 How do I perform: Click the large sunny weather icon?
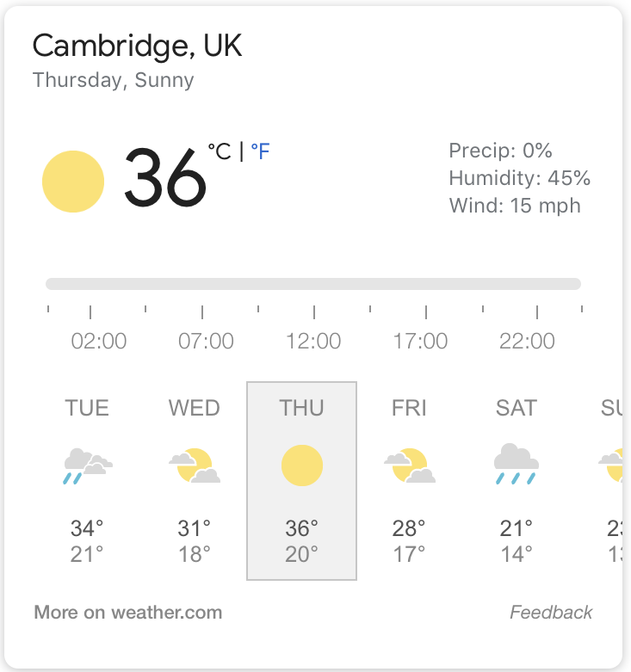coord(73,182)
